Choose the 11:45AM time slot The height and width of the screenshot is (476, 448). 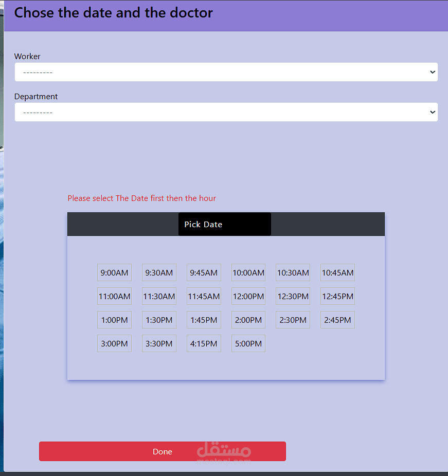tap(204, 296)
